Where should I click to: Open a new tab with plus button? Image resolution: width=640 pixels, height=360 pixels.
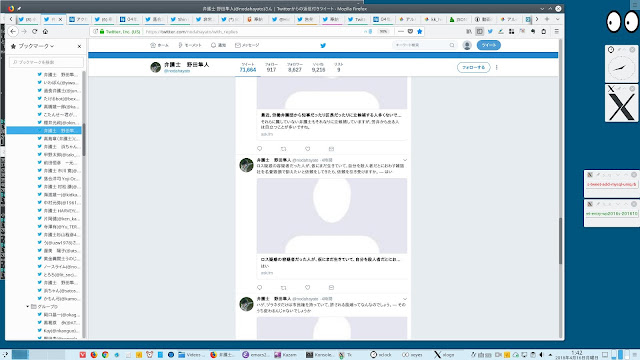pyautogui.click(x=547, y=19)
